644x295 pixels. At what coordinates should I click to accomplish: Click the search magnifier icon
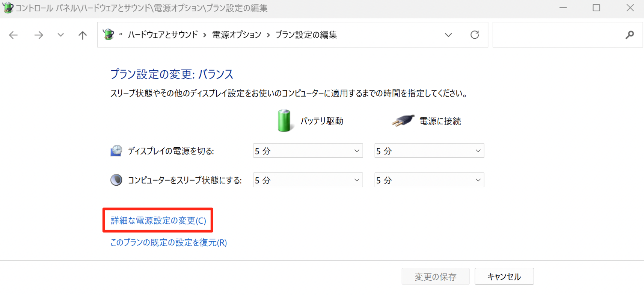[629, 35]
